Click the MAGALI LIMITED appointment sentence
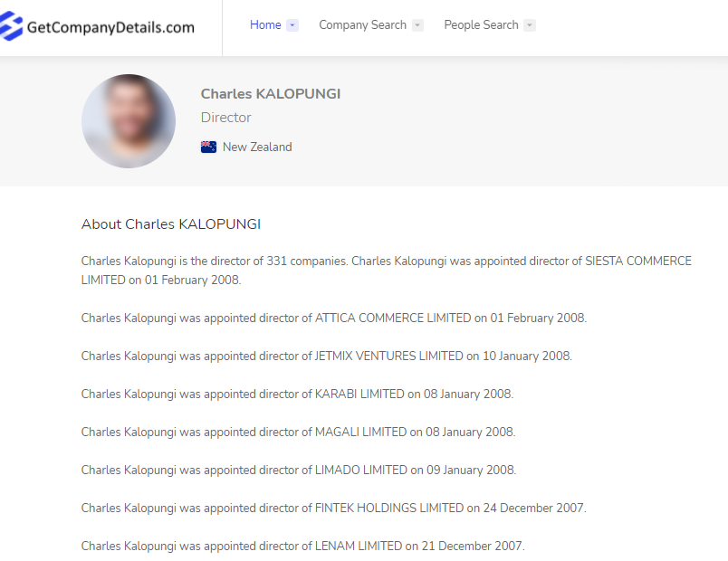 (x=298, y=433)
